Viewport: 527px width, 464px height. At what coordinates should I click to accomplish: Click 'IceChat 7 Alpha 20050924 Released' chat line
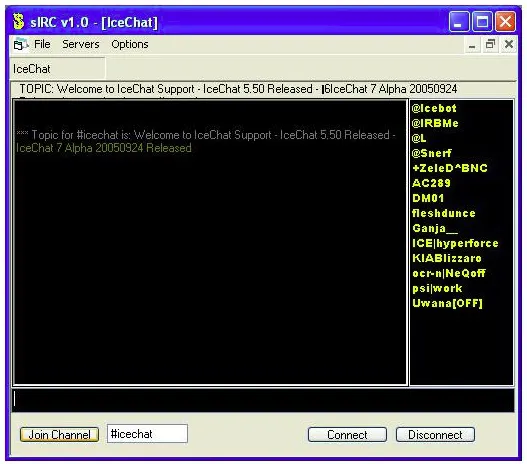pos(104,148)
